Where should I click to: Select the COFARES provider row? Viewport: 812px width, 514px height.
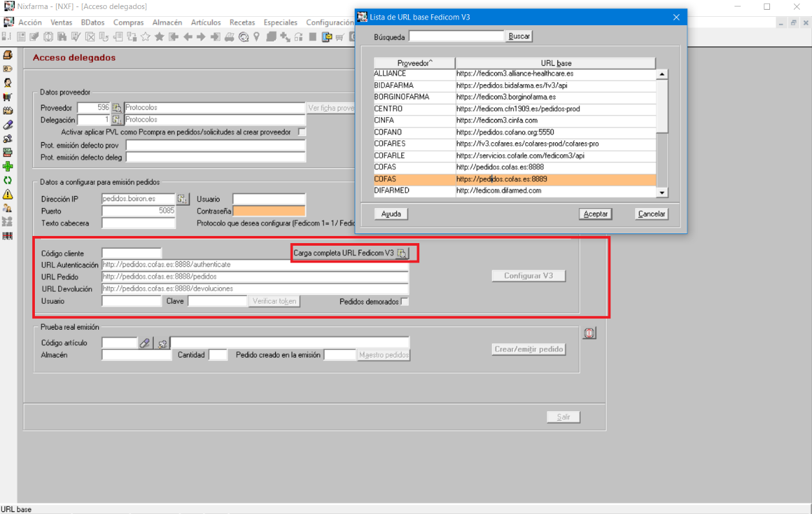pyautogui.click(x=515, y=144)
